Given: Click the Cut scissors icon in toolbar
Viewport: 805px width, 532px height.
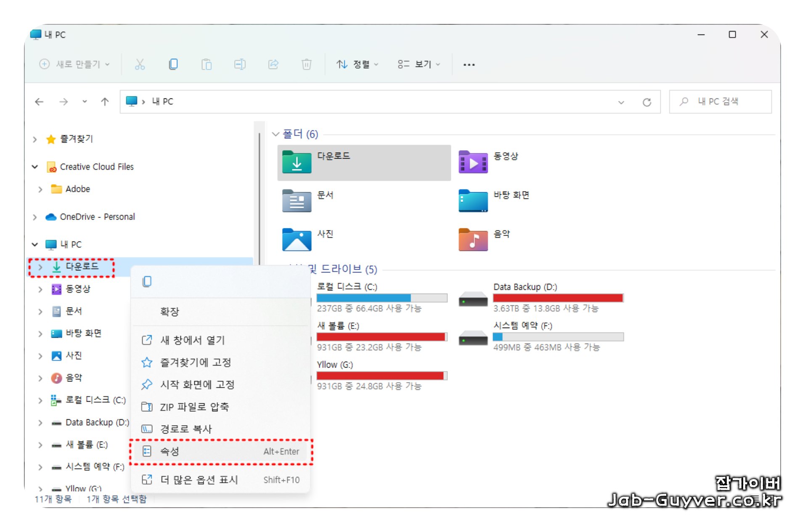Looking at the screenshot, I should [140, 64].
